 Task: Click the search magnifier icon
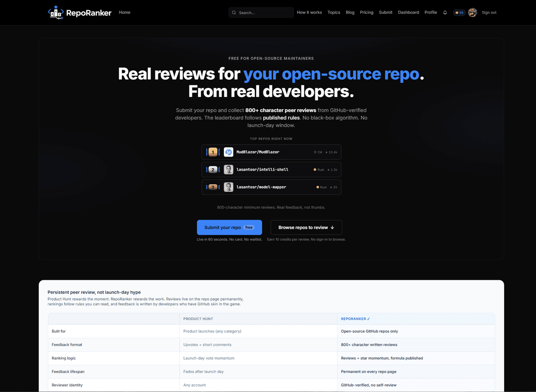point(234,13)
